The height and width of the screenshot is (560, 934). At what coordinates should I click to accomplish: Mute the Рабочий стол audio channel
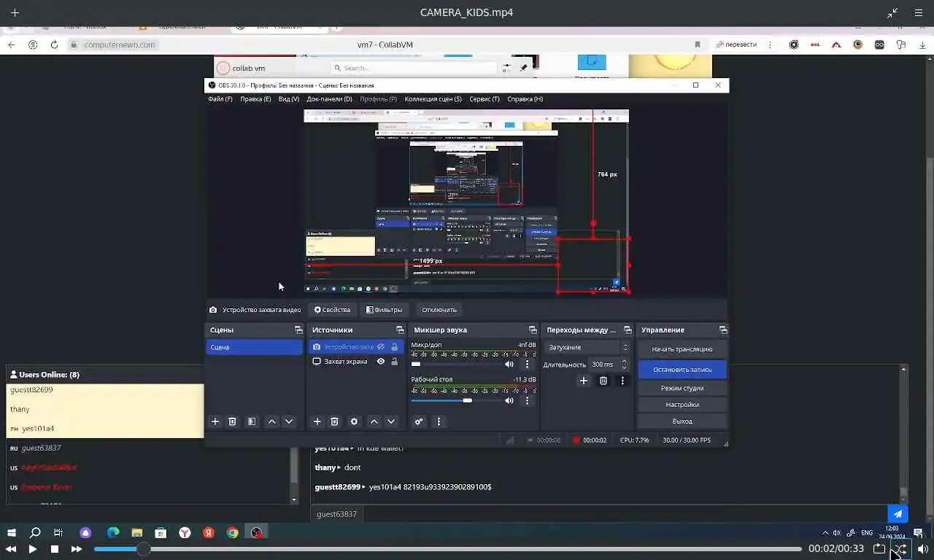coord(509,400)
